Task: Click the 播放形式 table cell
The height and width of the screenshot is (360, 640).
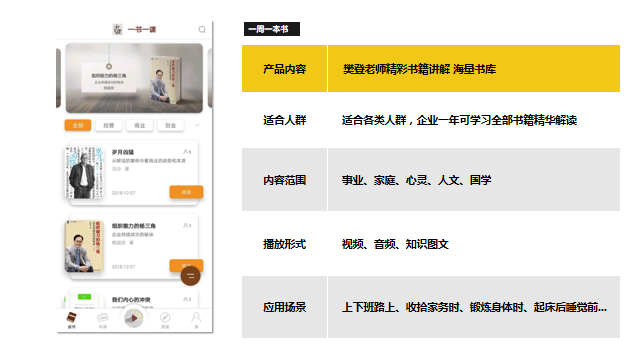Action: (x=284, y=244)
